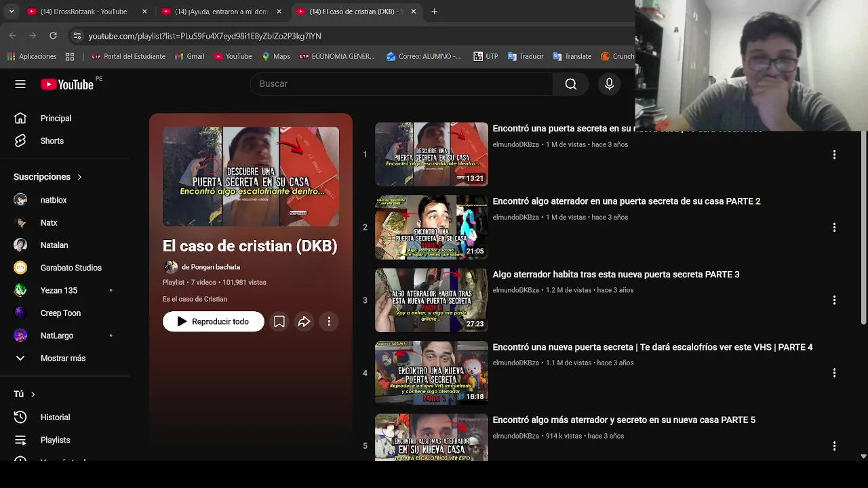Expand the Tú section
Viewport: 868px width, 488px height.
coord(24,394)
